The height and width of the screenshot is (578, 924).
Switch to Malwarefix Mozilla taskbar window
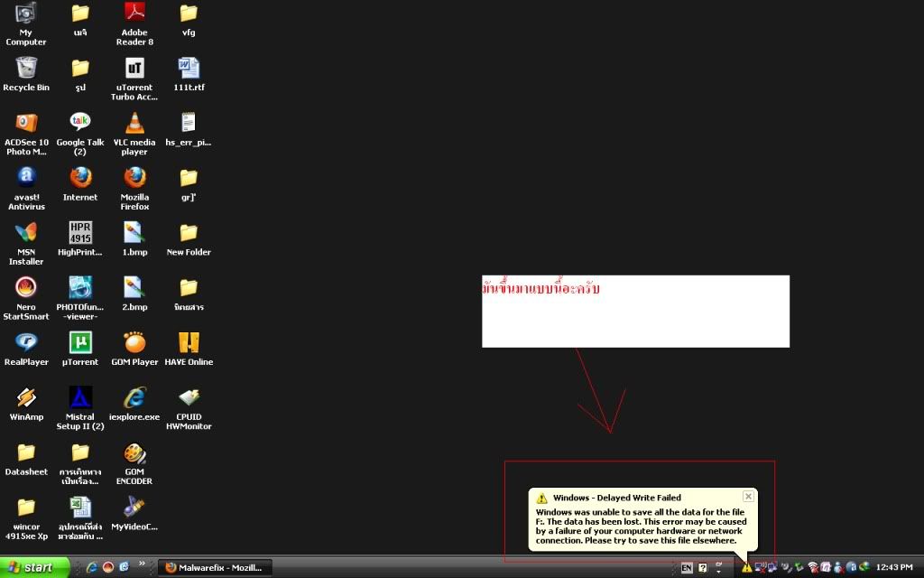point(215,567)
